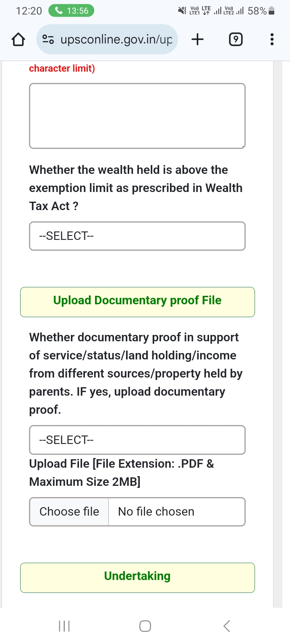Open the browser three-dot menu
This screenshot has width=290, height=644.
(272, 39)
